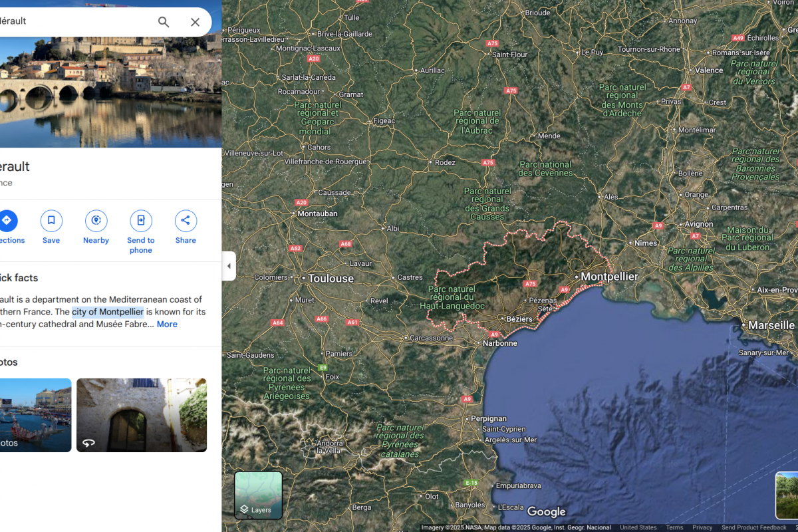The image size is (798, 532).
Task: Expand quick facts with More link
Action: pos(167,325)
